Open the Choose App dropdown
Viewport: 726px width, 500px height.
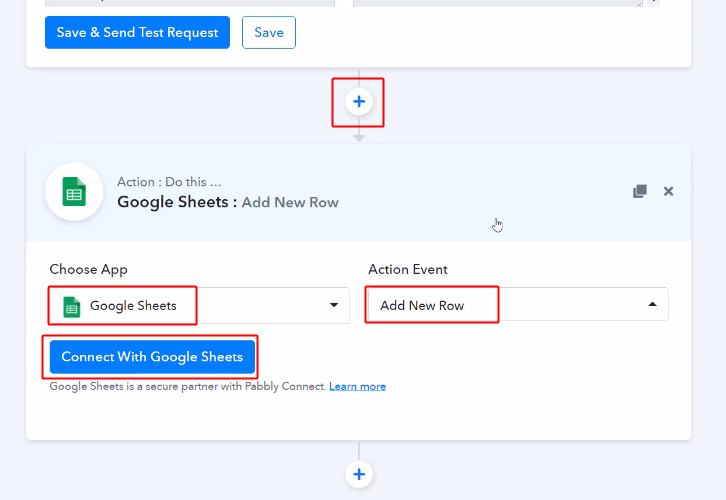(x=199, y=306)
